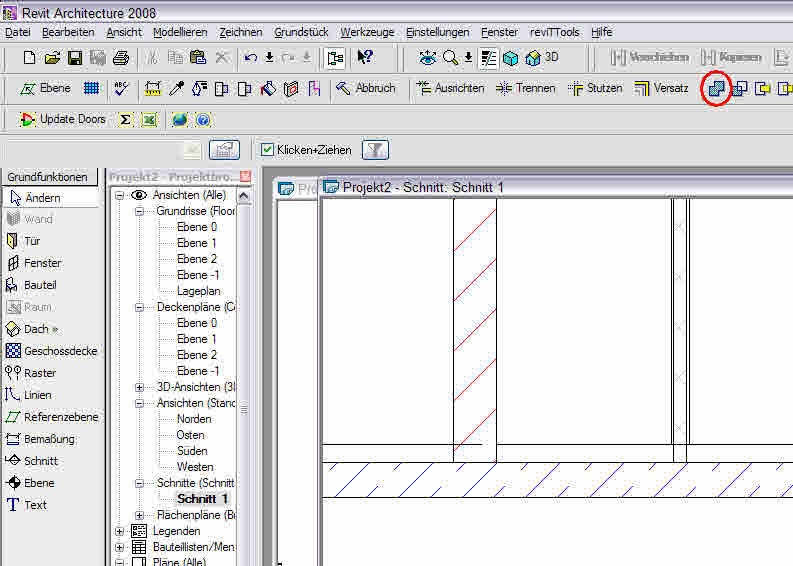Select the Geschossdecke floor tool

click(51, 351)
